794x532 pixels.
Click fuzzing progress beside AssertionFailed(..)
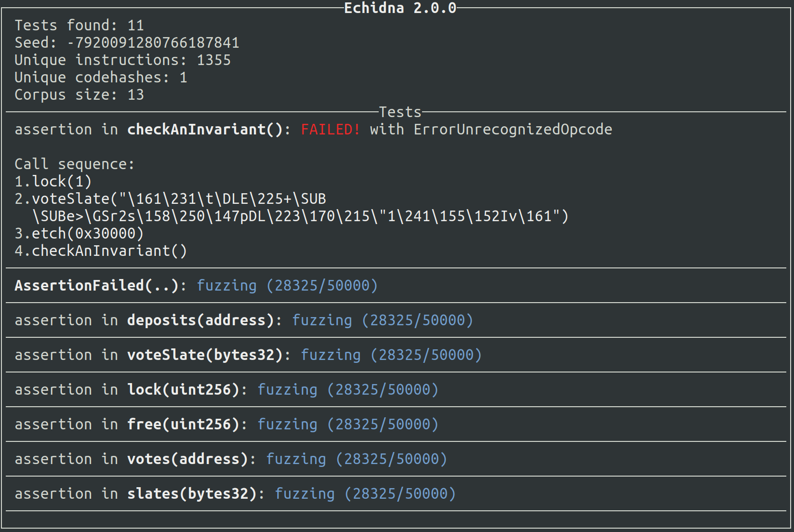click(287, 286)
